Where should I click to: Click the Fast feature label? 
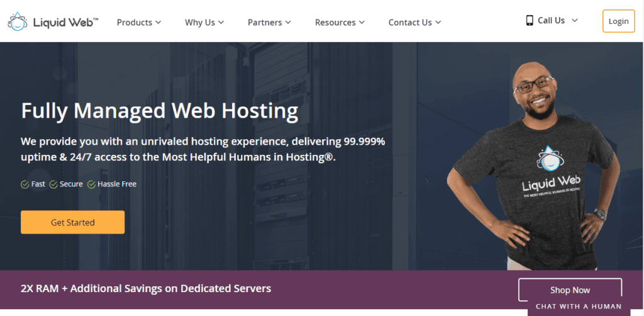[38, 184]
